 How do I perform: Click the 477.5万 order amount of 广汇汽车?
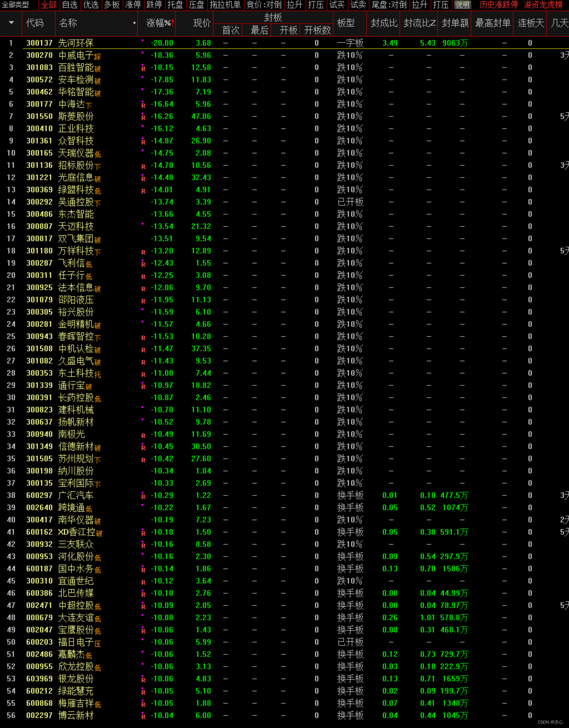coord(454,496)
